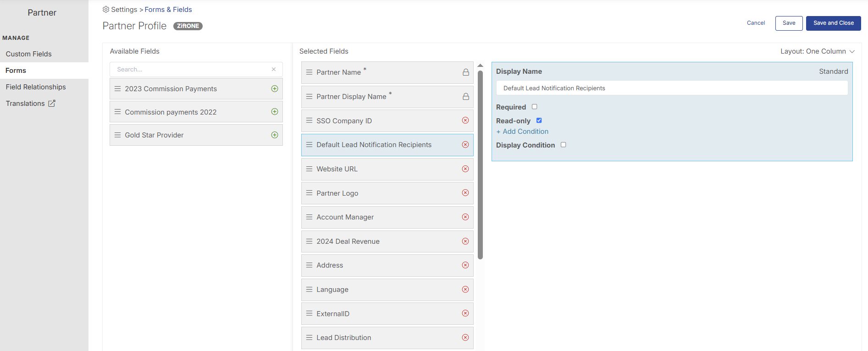
Task: Grab the drag handle of Gold Star Provider
Action: [x=118, y=135]
